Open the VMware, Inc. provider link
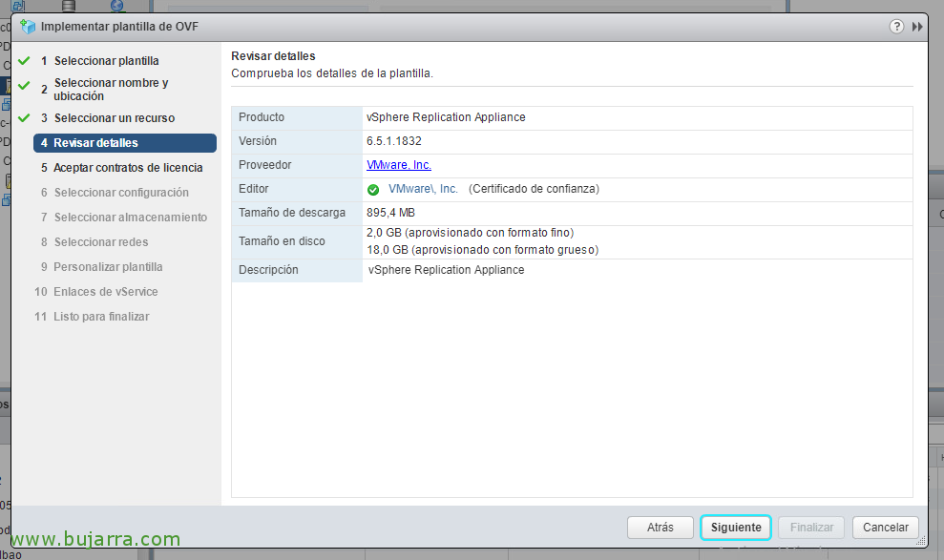The height and width of the screenshot is (560, 944). (399, 165)
